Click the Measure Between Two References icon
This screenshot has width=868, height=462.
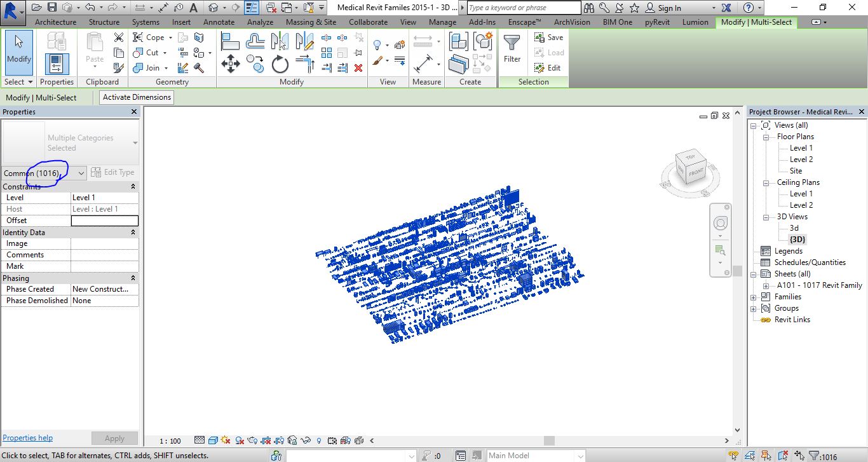[423, 42]
